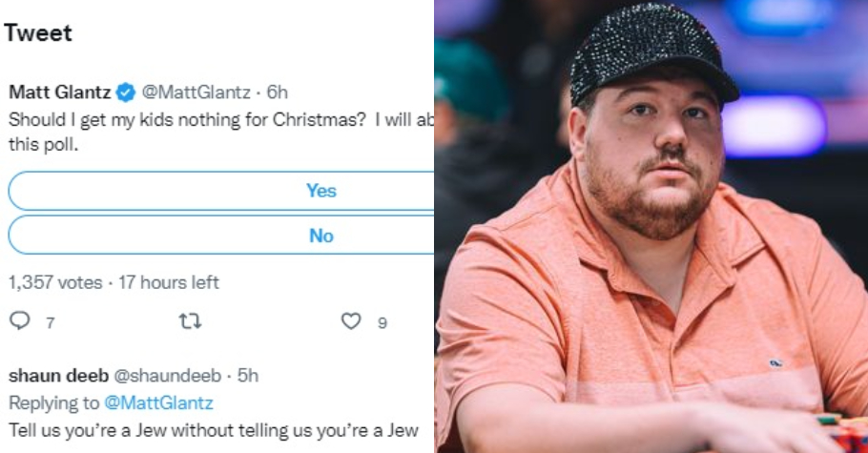Open Matt Glantz profile name
Image resolution: width=868 pixels, height=453 pixels.
tap(60, 92)
